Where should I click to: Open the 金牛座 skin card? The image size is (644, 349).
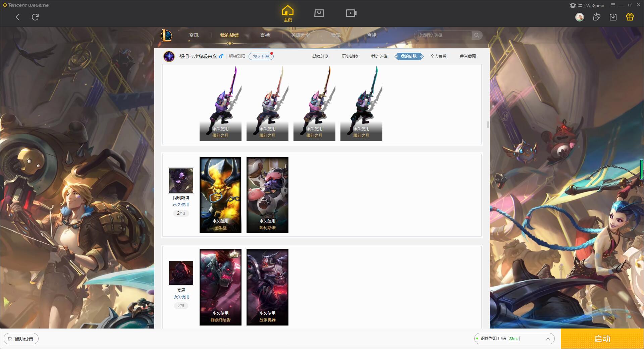(x=220, y=195)
